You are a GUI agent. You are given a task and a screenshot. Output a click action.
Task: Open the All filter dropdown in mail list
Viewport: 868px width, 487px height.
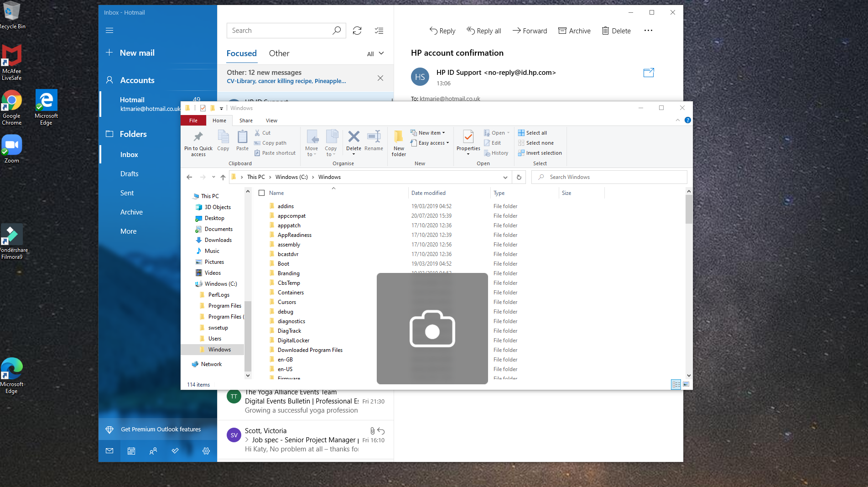pos(375,54)
